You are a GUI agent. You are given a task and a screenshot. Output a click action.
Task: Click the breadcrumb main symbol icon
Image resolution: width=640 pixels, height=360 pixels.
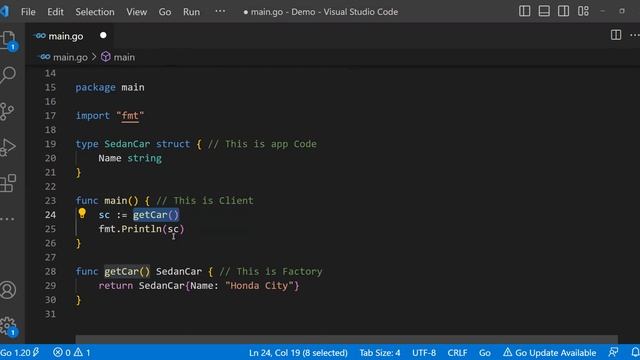106,57
